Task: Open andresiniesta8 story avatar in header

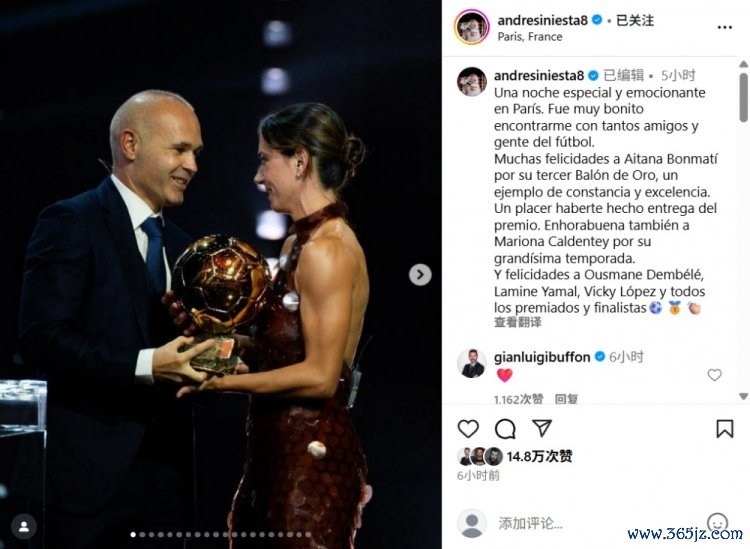Action: (x=472, y=27)
